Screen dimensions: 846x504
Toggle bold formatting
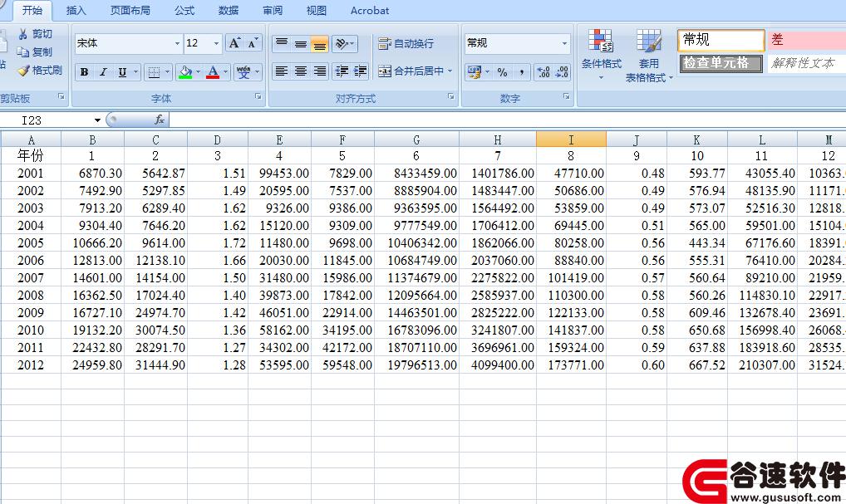point(84,71)
